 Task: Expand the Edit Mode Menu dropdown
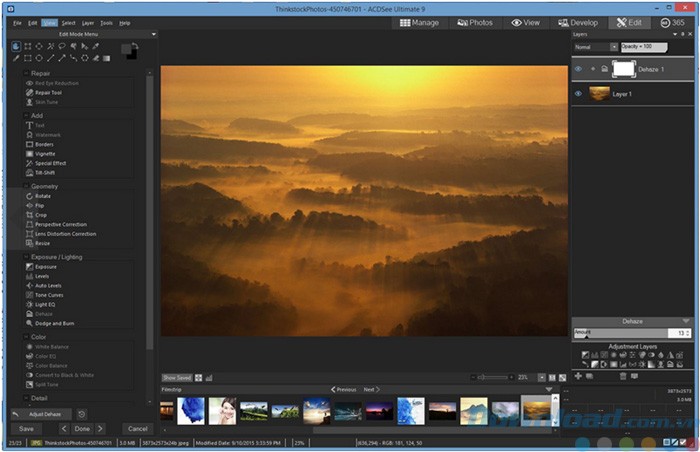[x=82, y=34]
